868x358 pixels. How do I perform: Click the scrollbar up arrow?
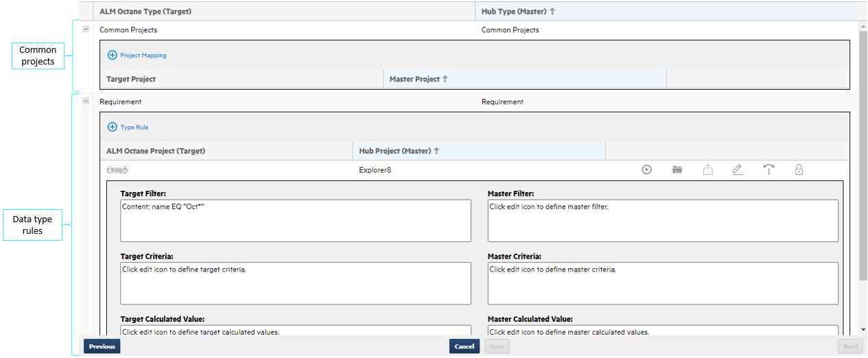[x=863, y=25]
